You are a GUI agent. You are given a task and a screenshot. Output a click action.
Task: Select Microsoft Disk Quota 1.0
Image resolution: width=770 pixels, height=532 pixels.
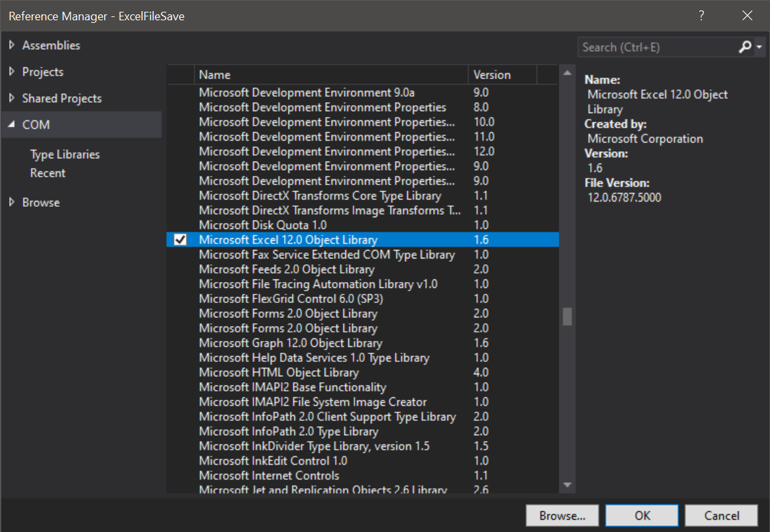[362, 225]
